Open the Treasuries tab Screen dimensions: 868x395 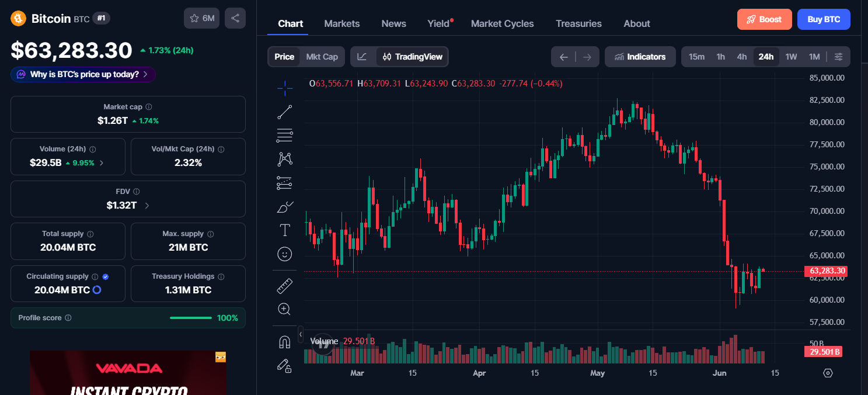click(x=578, y=23)
